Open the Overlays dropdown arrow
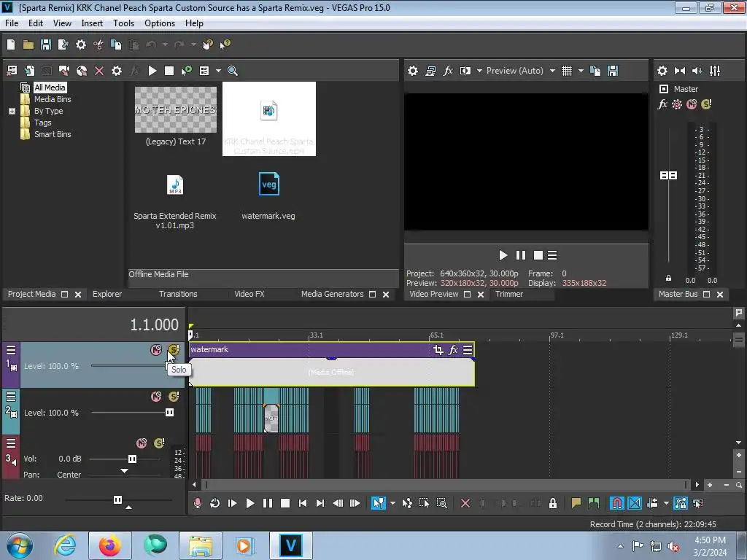 (x=581, y=71)
